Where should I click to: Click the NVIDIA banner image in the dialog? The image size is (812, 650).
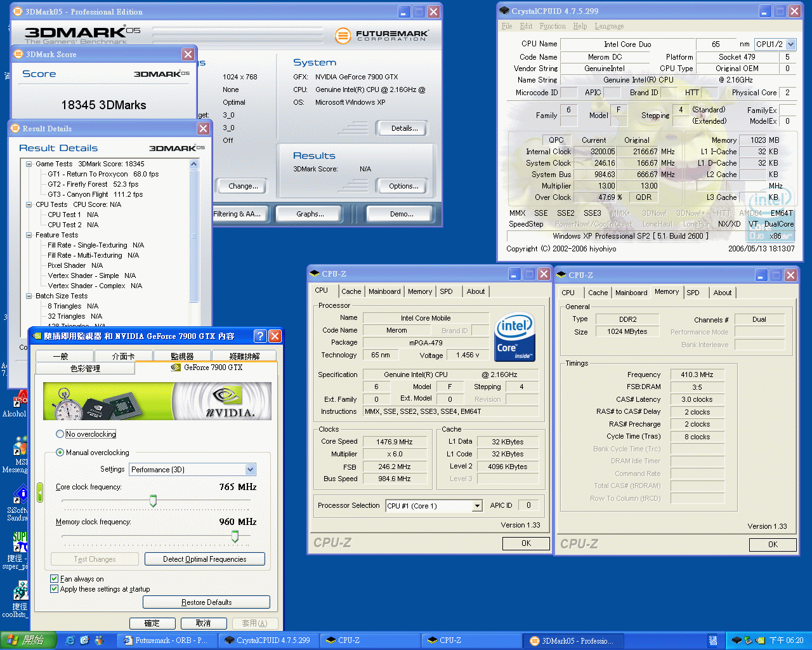tap(157, 401)
